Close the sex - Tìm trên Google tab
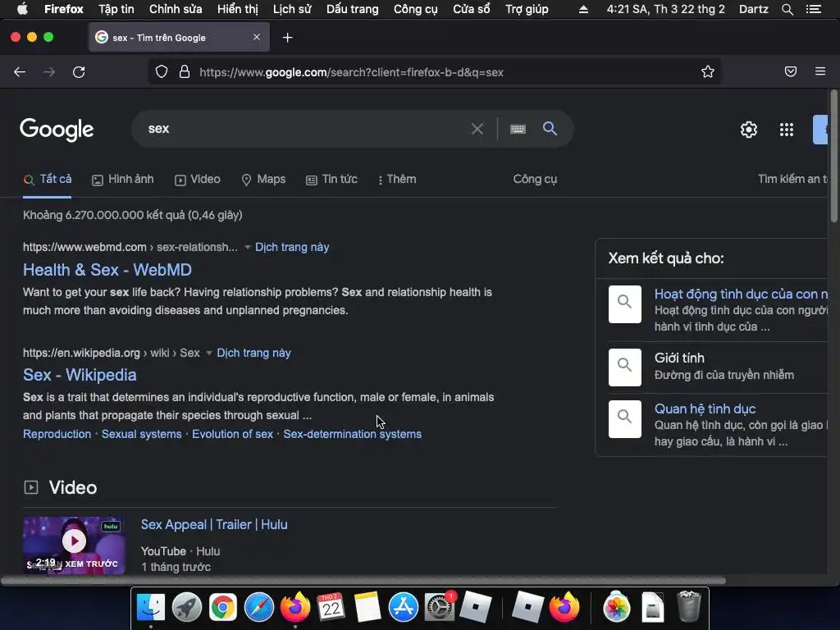This screenshot has height=630, width=840. click(257, 37)
